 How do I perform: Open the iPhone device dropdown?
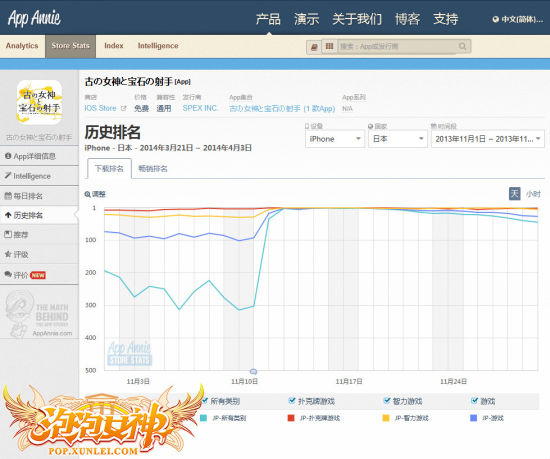pos(335,139)
